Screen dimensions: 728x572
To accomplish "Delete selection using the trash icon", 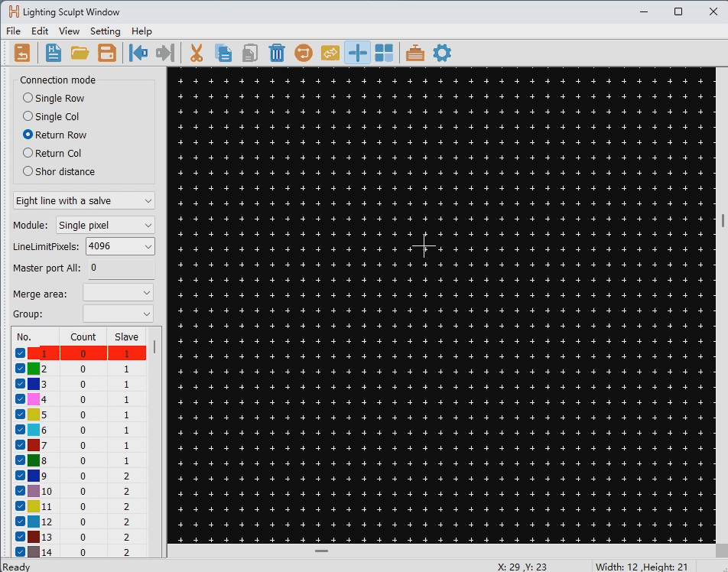I will (x=277, y=53).
